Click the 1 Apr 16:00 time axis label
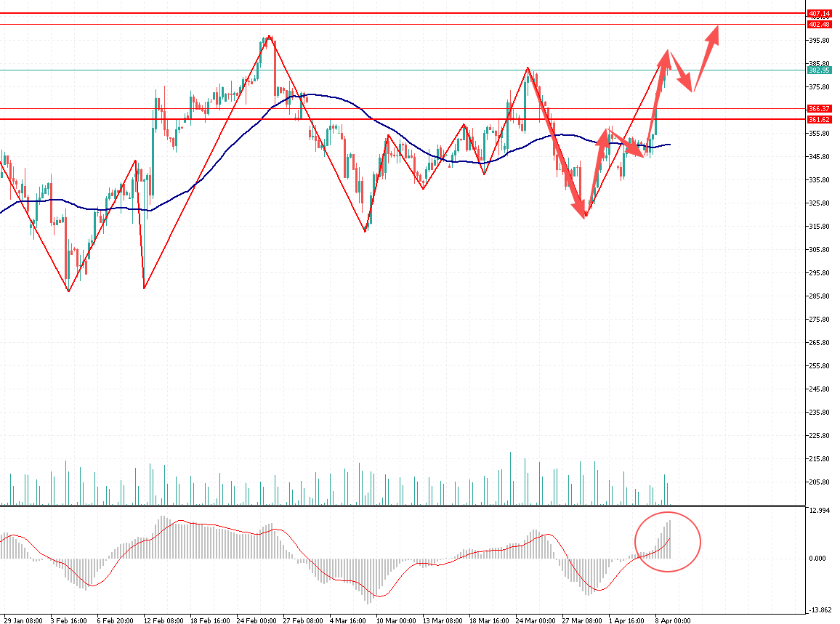Screen dimensions: 840x624 [626, 621]
